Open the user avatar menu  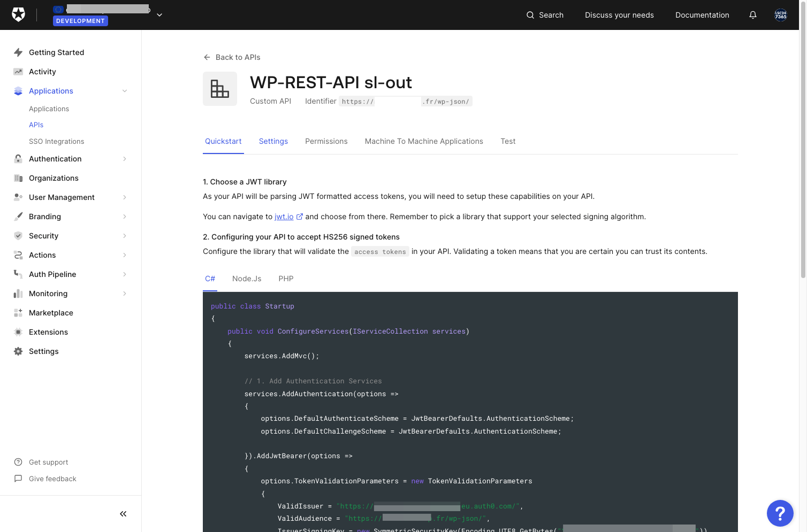781,15
